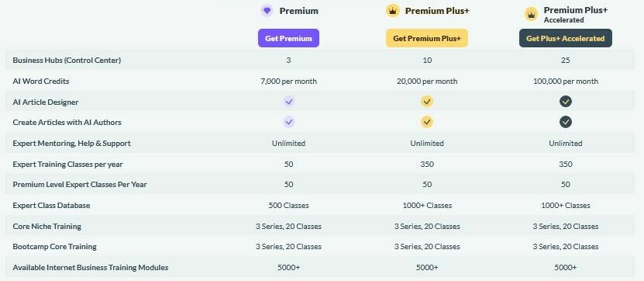
Task: Click the AI Word Credits row label
Action: click(x=40, y=81)
